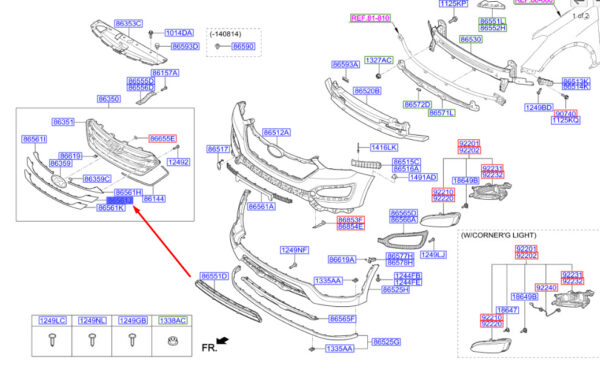
Task: Select the 92240 label under corner light
Action: 546,288
